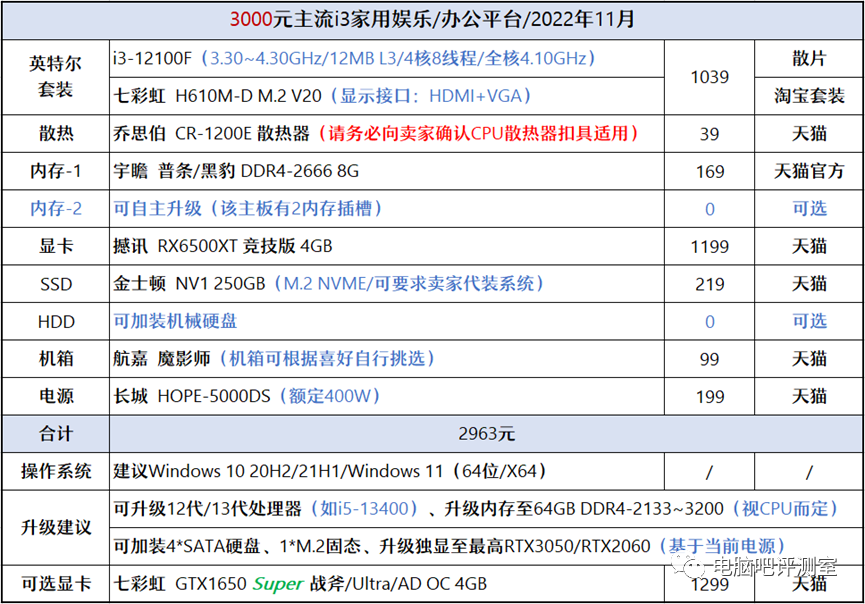Select the cooler price "39"
This screenshot has height=604, width=865.
[709, 134]
